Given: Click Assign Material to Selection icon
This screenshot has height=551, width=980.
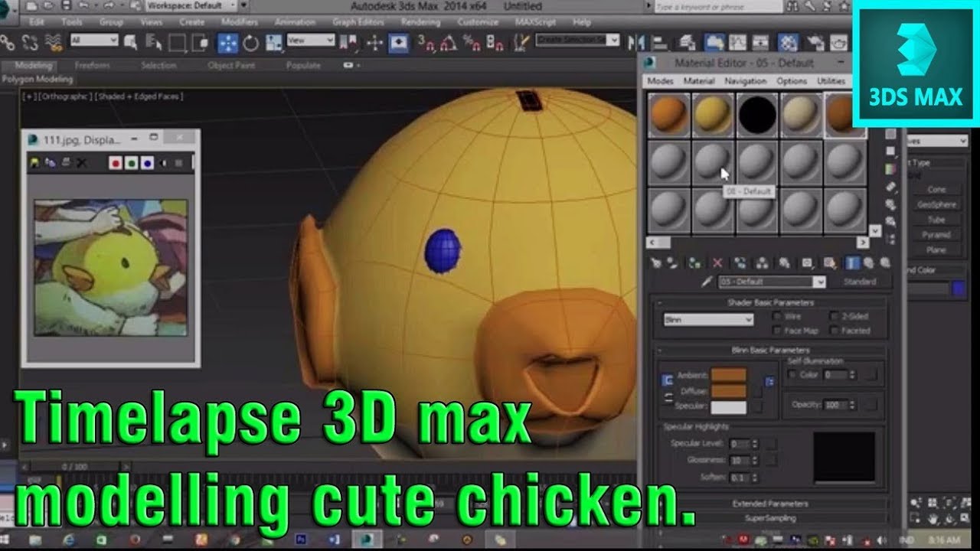Looking at the screenshot, I should (694, 262).
